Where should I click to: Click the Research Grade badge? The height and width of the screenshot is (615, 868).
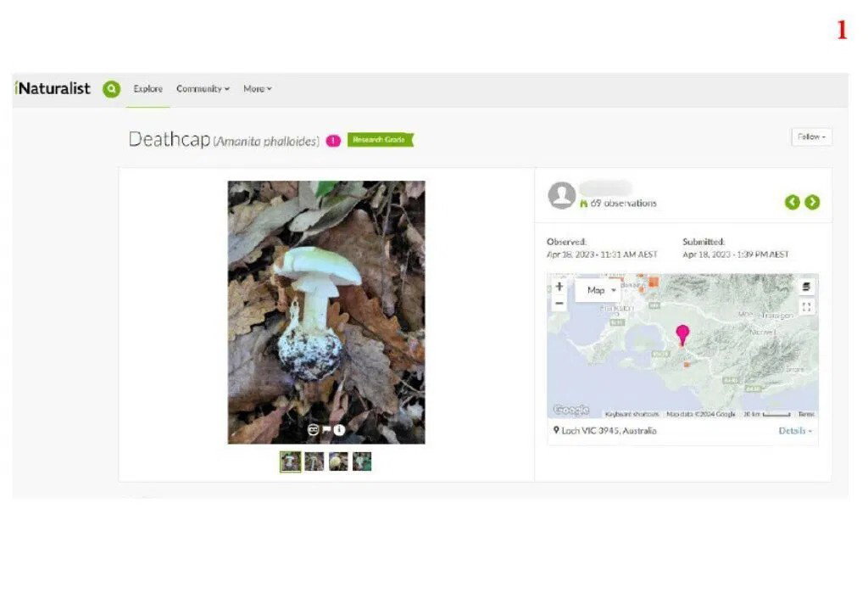[x=381, y=140]
